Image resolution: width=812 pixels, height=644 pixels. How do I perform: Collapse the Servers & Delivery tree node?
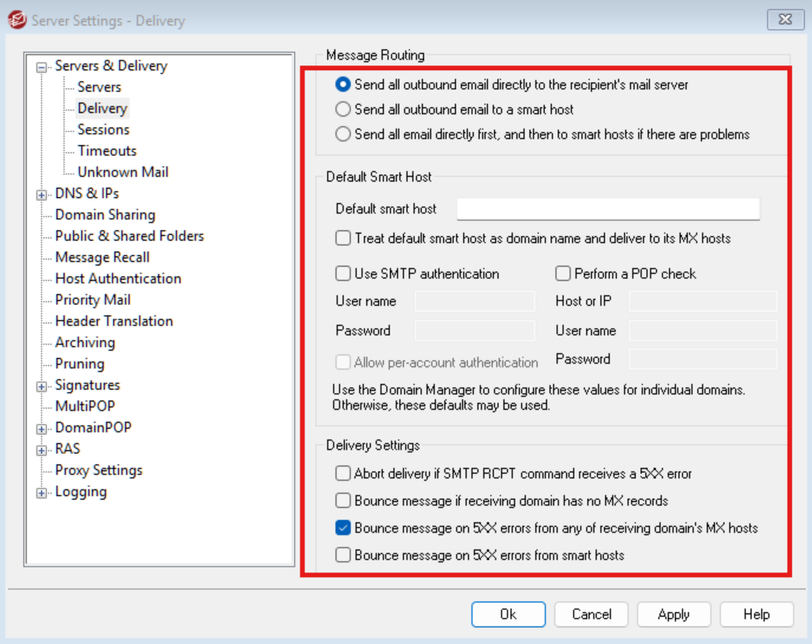tap(42, 67)
